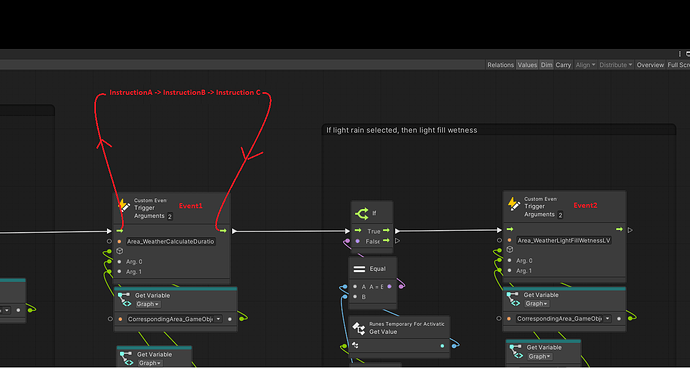690x368 pixels.
Task: Click the Overview button
Action: [650, 65]
